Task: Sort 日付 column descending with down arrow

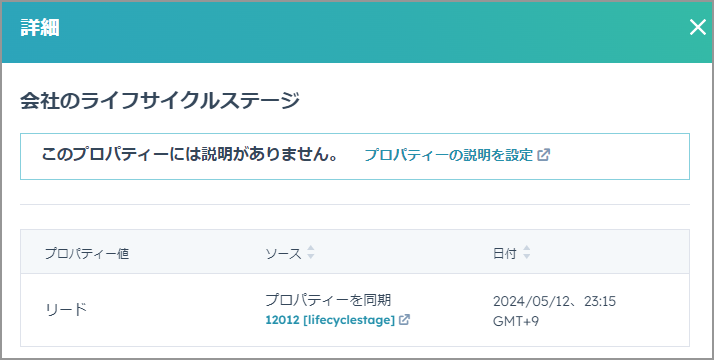Action: [x=526, y=257]
